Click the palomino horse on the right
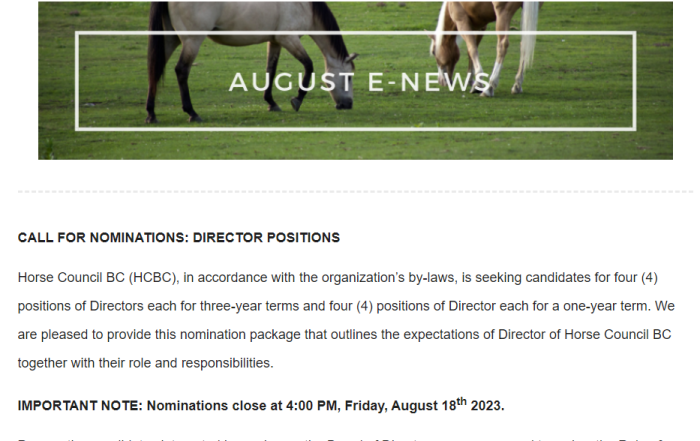The width and height of the screenshot is (700, 441). click(x=484, y=47)
